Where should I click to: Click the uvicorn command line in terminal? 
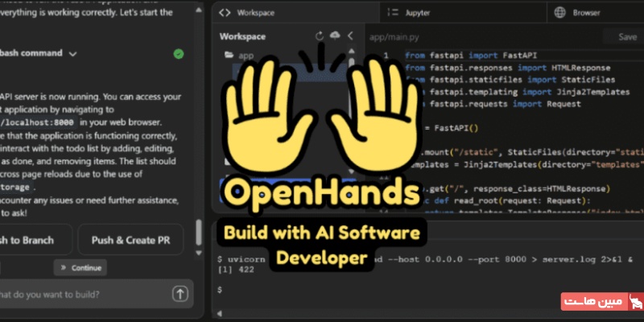pyautogui.click(x=425, y=259)
